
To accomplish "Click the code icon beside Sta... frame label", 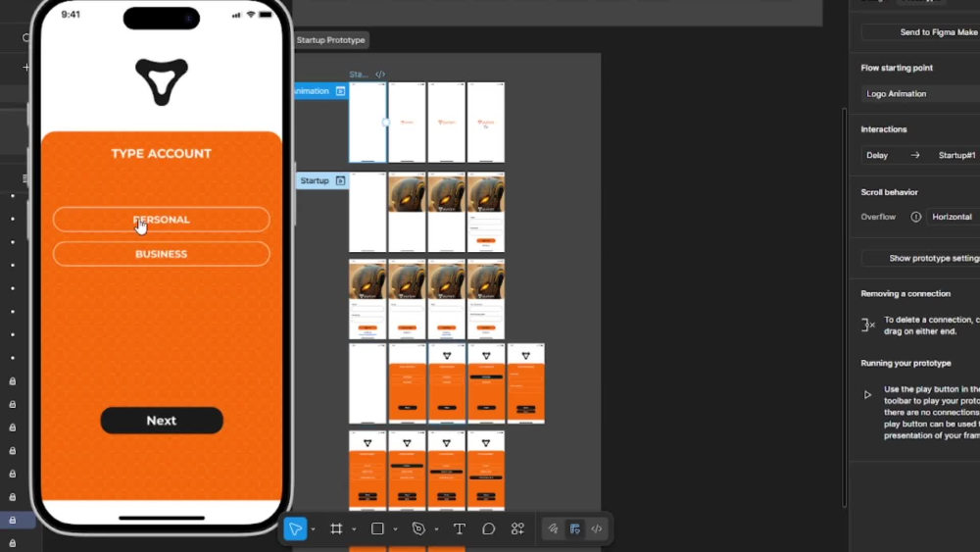I will pos(380,75).
